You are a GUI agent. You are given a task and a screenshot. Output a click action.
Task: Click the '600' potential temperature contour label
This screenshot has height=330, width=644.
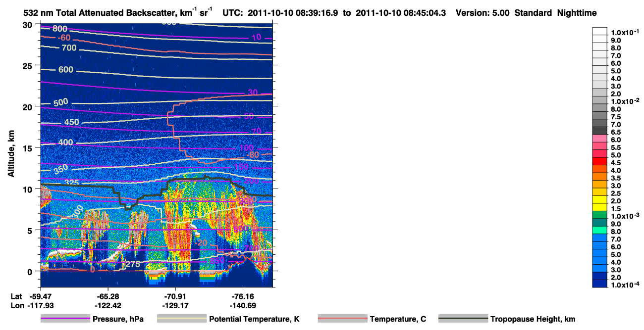66,70
